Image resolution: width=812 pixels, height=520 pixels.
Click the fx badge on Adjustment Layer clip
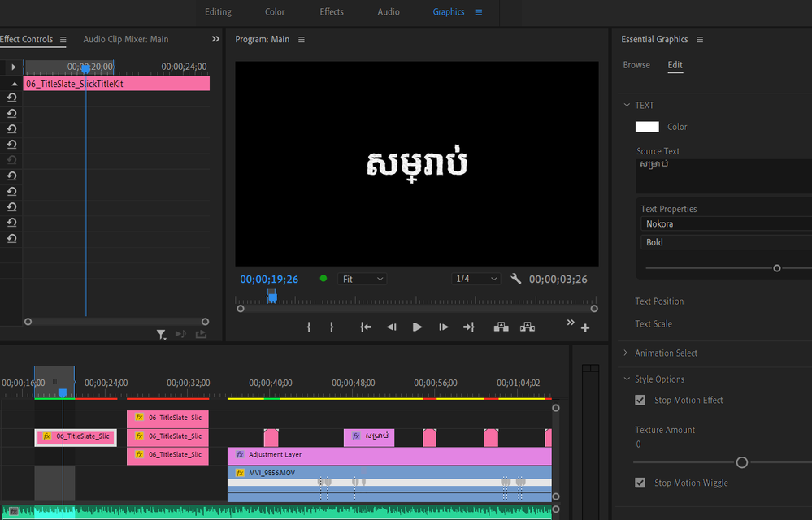point(240,454)
